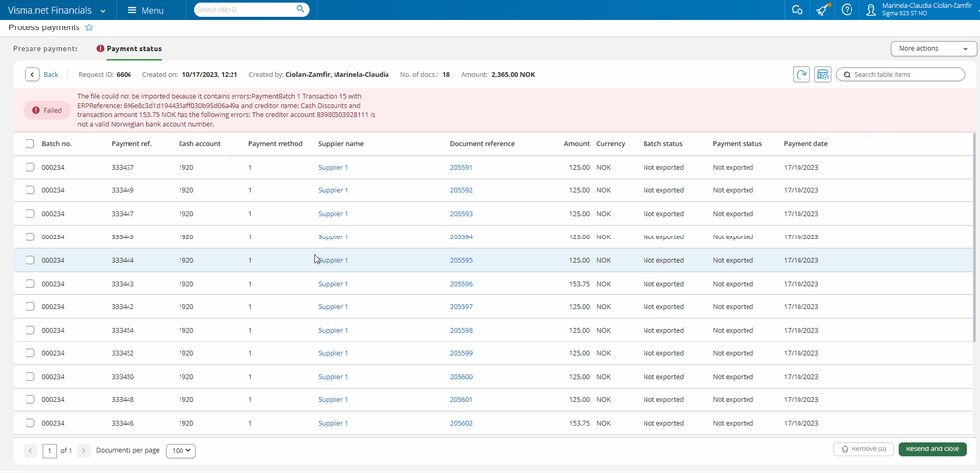The height and width of the screenshot is (473, 980).
Task: Open the table column settings icon
Action: (x=822, y=75)
